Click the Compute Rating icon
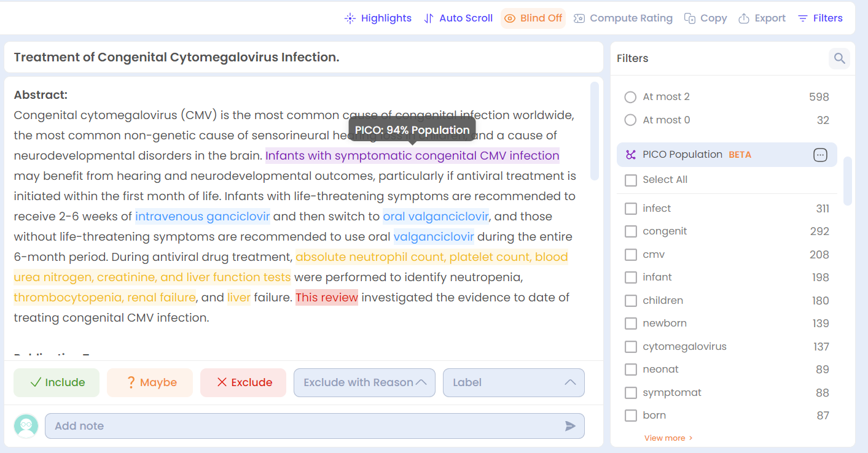The width and height of the screenshot is (868, 453). [579, 18]
